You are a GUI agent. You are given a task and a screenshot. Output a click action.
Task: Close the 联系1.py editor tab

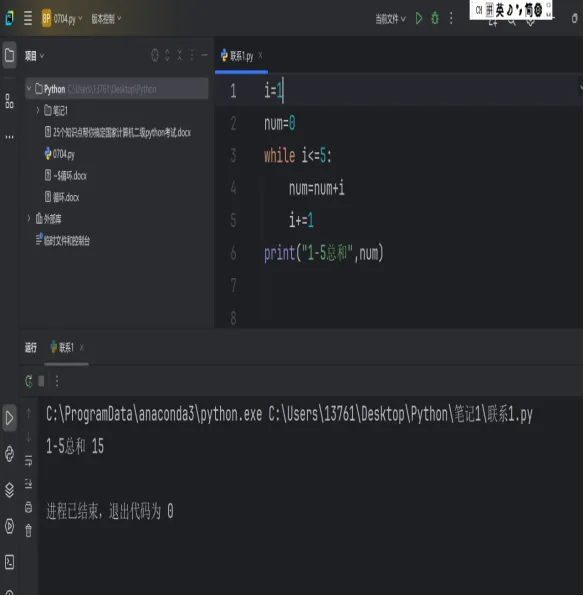[260, 55]
